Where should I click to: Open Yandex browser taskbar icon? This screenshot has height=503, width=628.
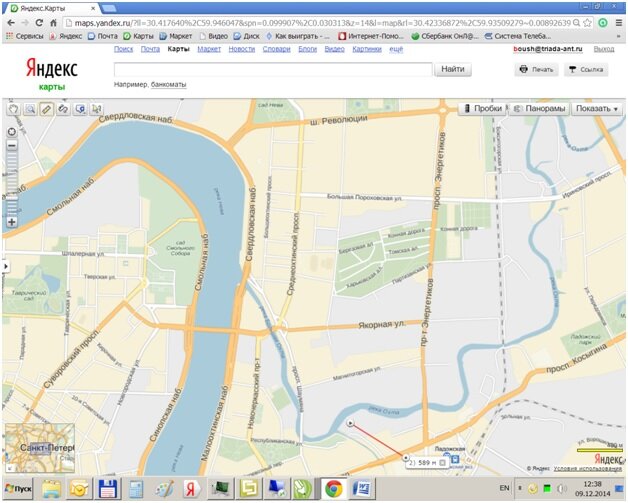click(x=192, y=489)
